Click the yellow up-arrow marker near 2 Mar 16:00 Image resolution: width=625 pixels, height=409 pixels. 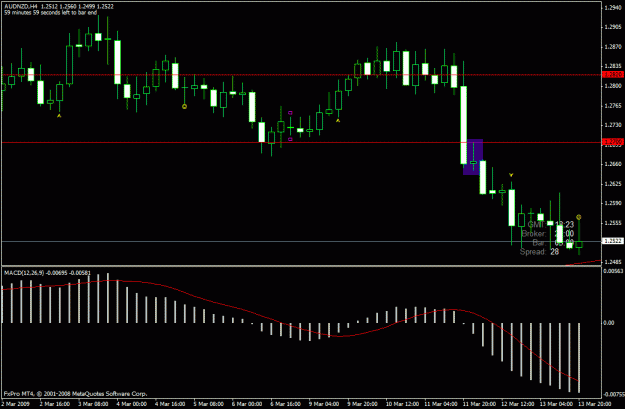(59, 116)
